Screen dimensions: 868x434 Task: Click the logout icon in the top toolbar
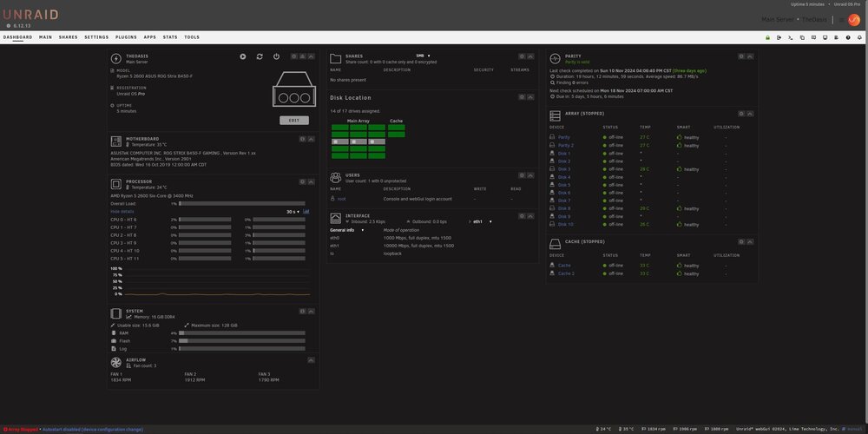coord(779,37)
